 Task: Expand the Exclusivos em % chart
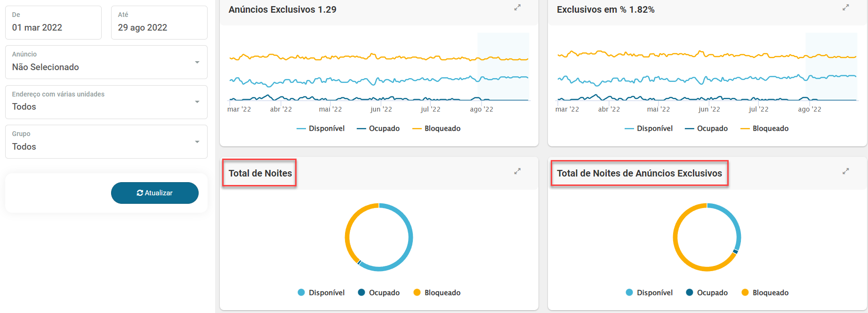[x=846, y=8]
